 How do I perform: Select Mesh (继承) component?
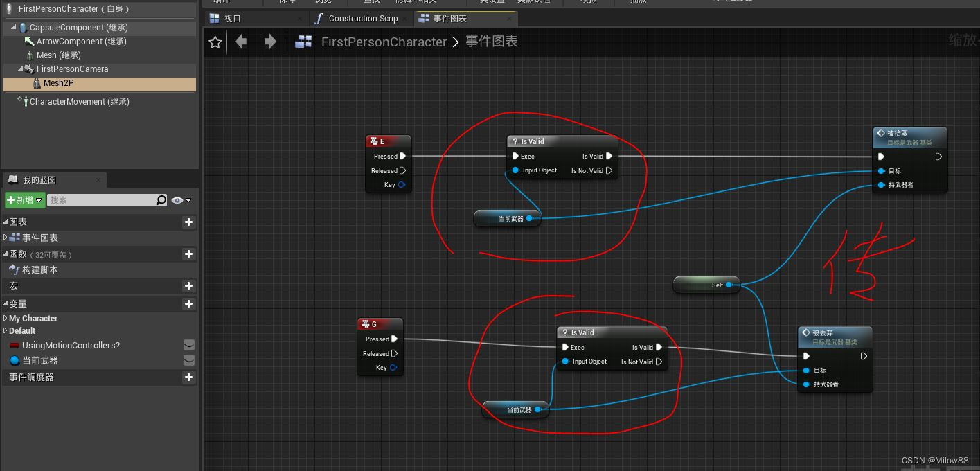pyautogui.click(x=59, y=55)
